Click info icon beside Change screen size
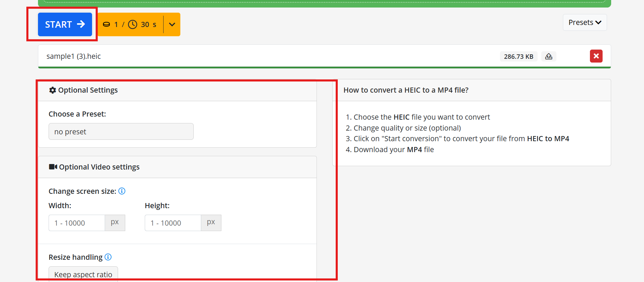 coord(122,191)
